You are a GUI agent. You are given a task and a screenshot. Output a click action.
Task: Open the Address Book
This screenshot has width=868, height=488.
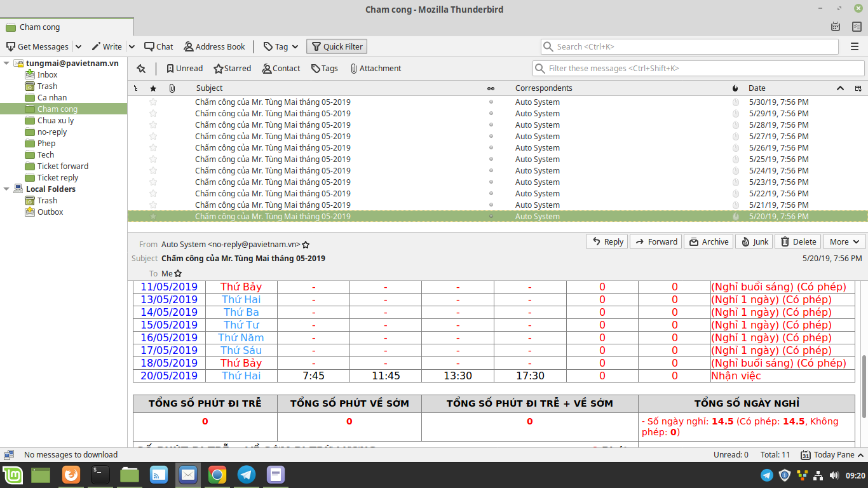tap(215, 46)
